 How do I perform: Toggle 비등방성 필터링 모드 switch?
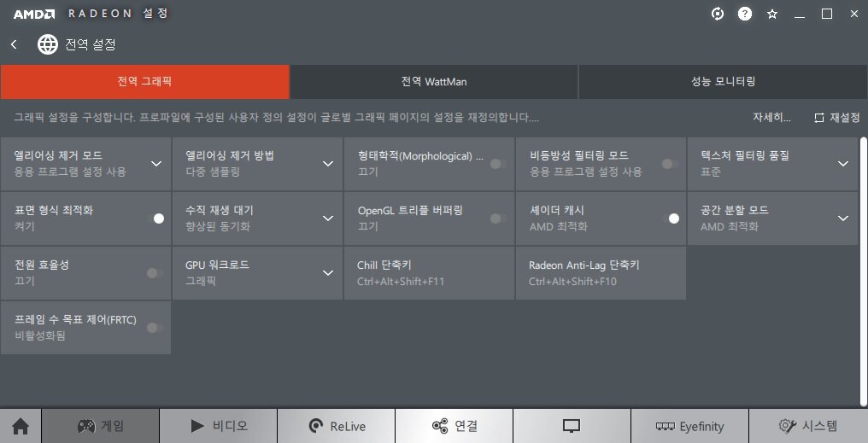pos(671,164)
